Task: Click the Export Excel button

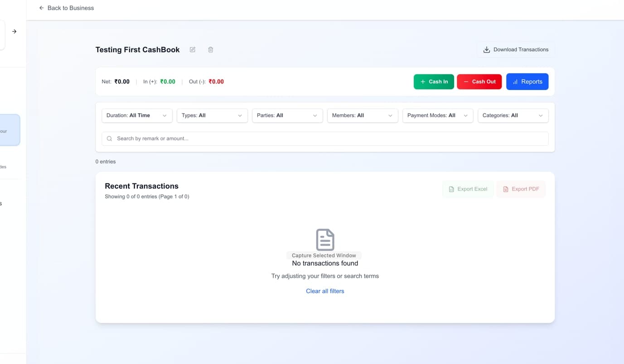Action: pyautogui.click(x=468, y=189)
